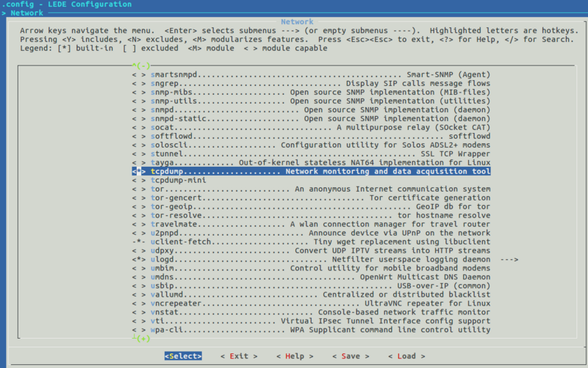The height and width of the screenshot is (368, 588).
Task: Select the umbim mobile broadband row
Action: (311, 268)
